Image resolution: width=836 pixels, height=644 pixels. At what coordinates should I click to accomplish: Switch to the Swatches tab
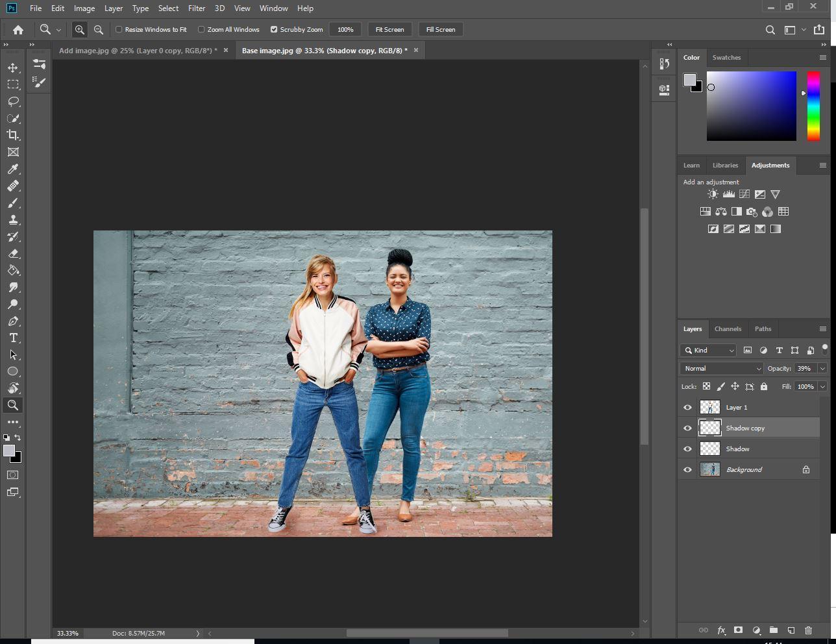click(x=726, y=57)
